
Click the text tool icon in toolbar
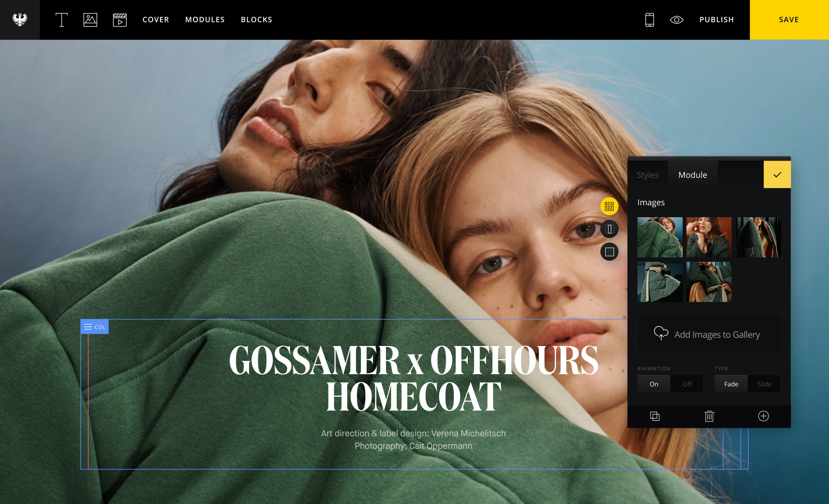tap(61, 19)
